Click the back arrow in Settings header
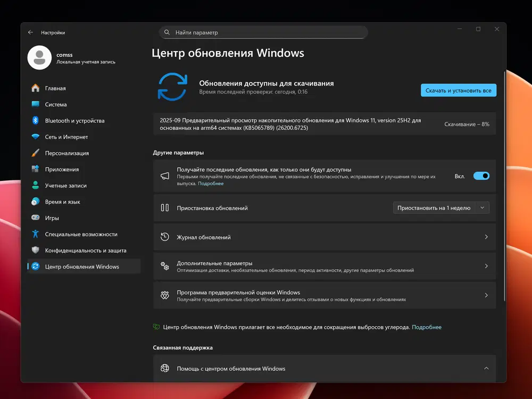 click(30, 32)
